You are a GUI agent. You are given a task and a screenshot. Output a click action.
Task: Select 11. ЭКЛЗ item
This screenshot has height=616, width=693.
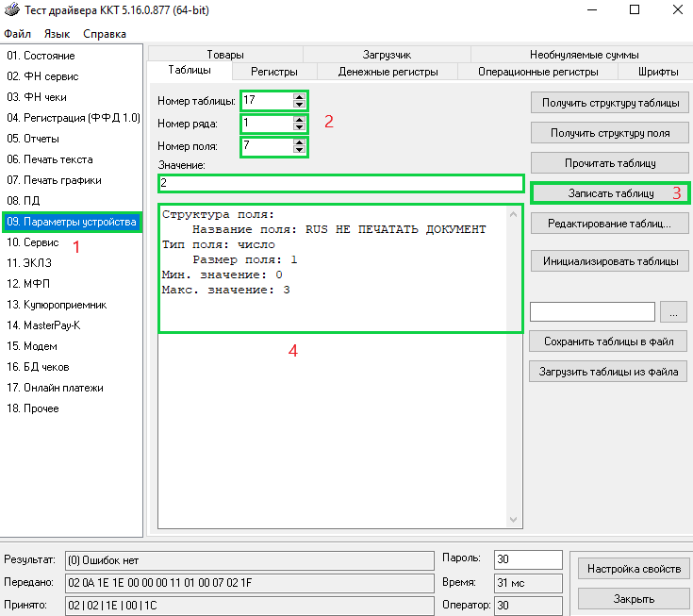[28, 263]
